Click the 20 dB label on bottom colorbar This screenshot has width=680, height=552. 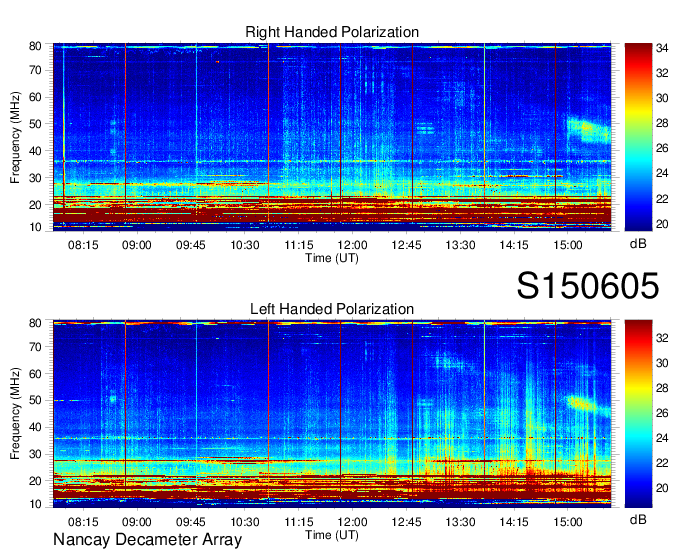pos(662,488)
